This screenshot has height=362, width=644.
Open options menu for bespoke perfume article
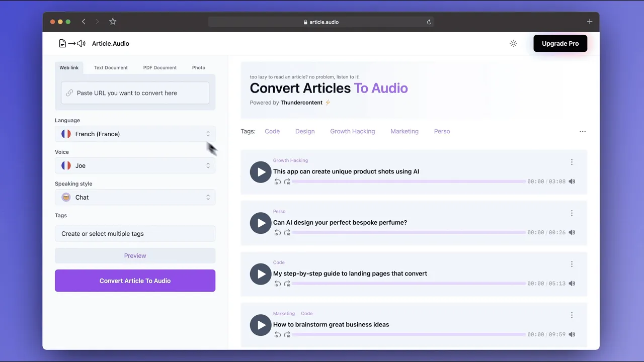pos(572,213)
